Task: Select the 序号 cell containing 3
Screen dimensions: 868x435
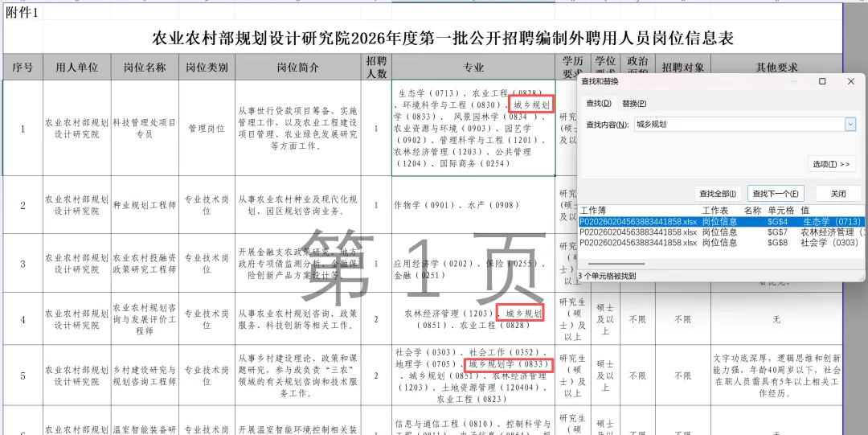Action: (23, 263)
